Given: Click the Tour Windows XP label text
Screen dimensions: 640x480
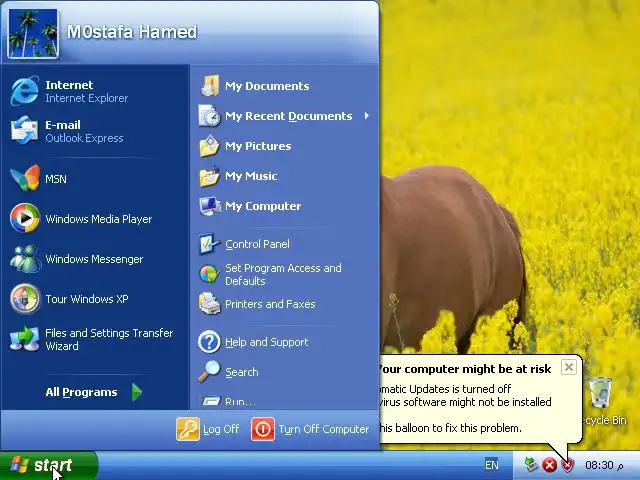Looking at the screenshot, I should [87, 299].
